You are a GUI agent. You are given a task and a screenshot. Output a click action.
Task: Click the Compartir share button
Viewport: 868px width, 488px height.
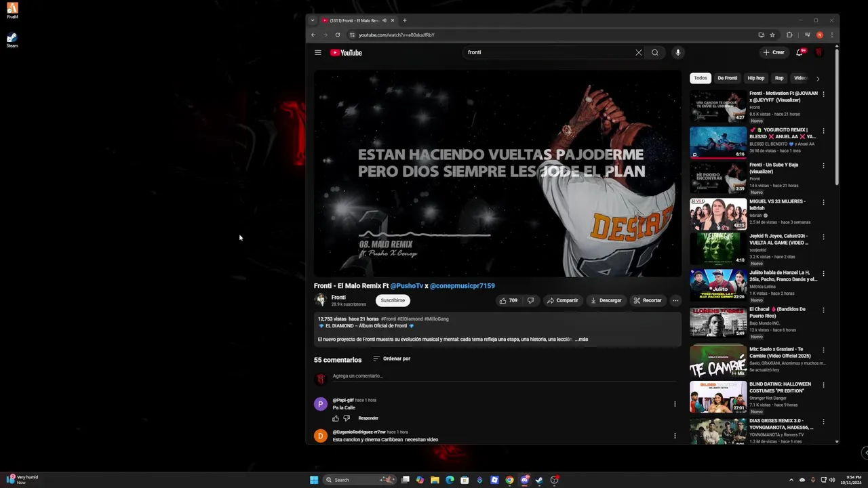(x=563, y=300)
